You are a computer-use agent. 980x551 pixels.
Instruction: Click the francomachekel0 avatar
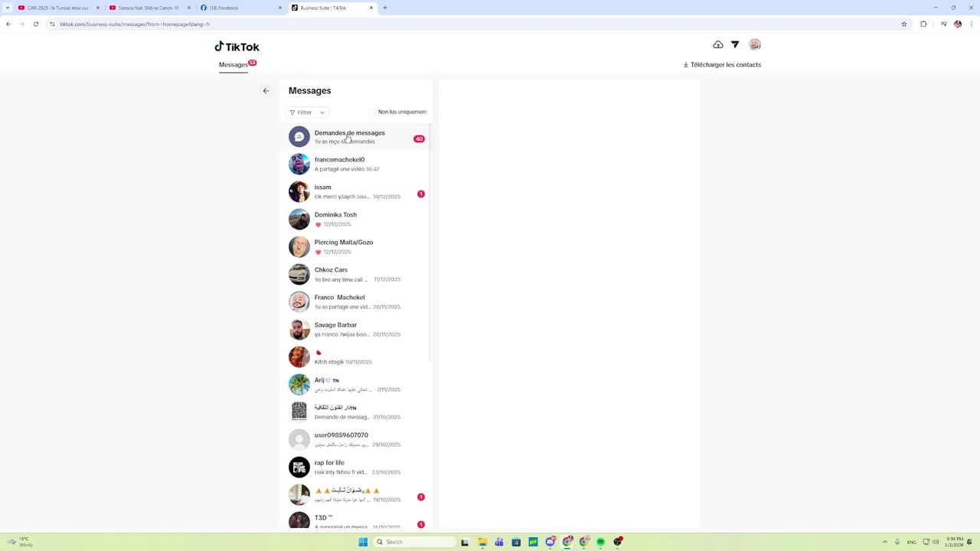point(299,164)
